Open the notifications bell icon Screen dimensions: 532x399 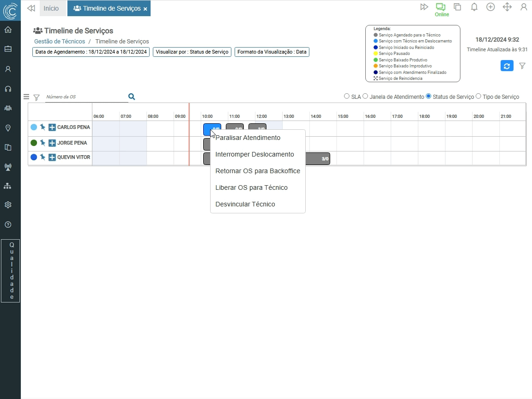[x=474, y=7]
